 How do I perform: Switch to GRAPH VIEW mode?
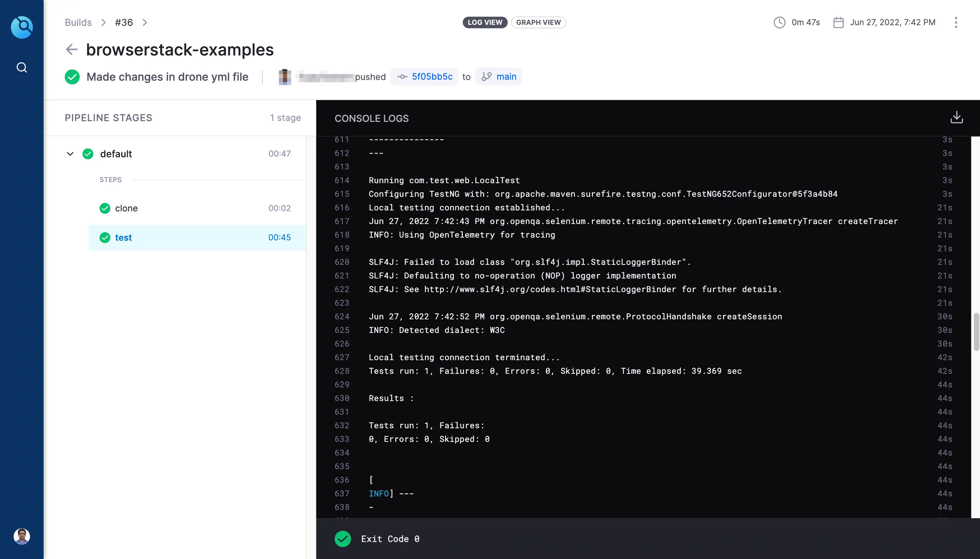(x=538, y=22)
